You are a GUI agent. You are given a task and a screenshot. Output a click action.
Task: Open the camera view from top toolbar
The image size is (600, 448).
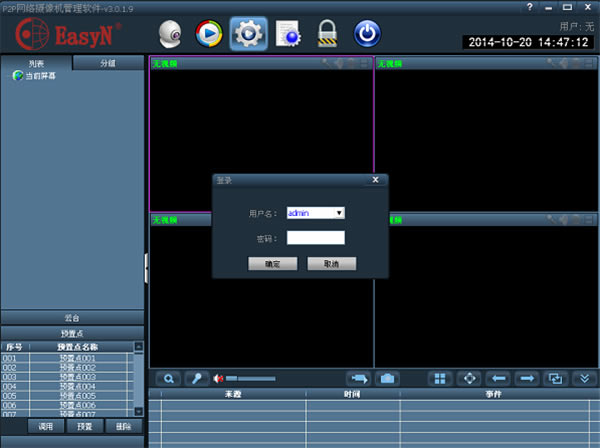click(173, 34)
